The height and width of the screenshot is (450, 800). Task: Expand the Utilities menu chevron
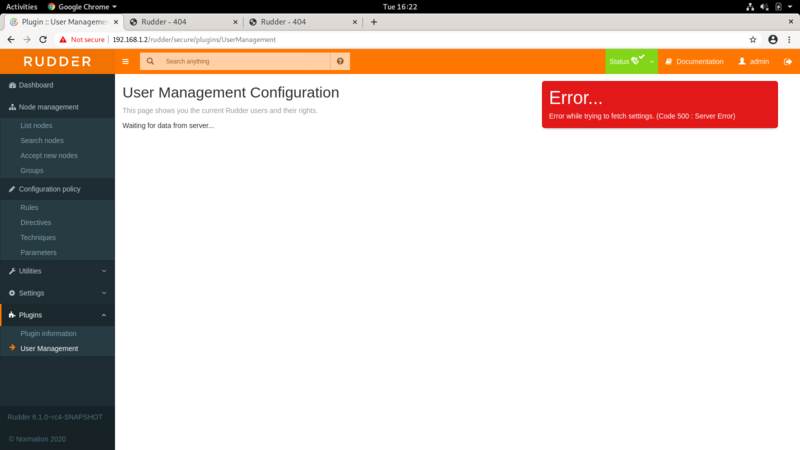point(104,271)
